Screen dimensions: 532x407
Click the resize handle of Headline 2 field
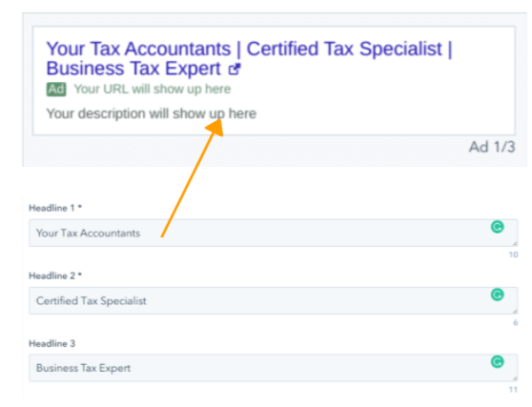[x=515, y=311]
